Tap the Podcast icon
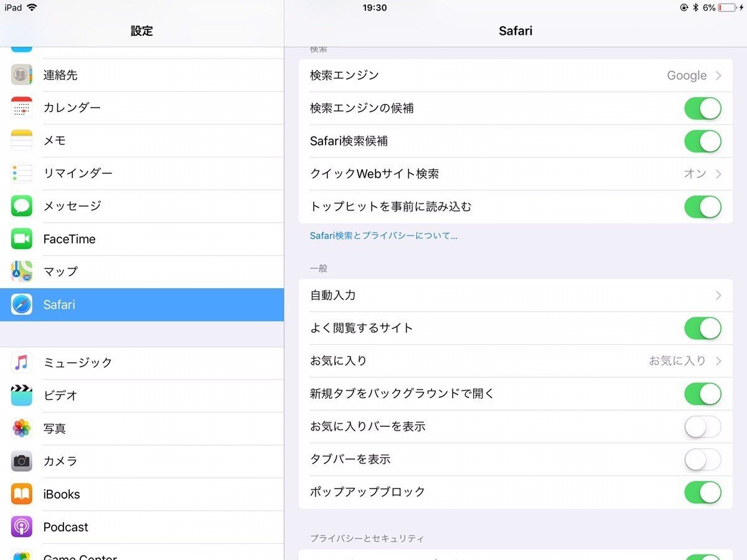 click(22, 527)
